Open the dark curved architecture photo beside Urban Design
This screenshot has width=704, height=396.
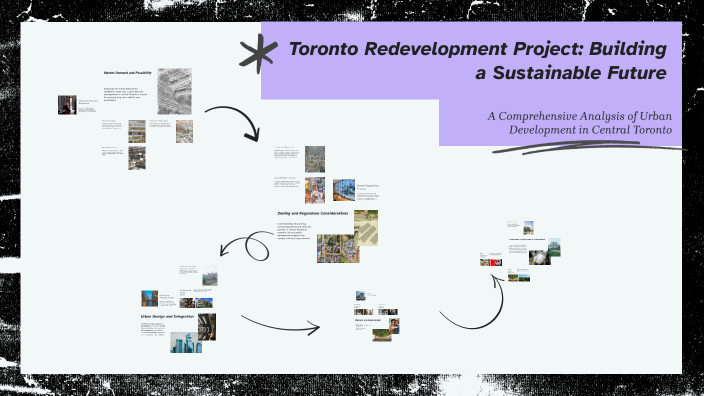207,327
